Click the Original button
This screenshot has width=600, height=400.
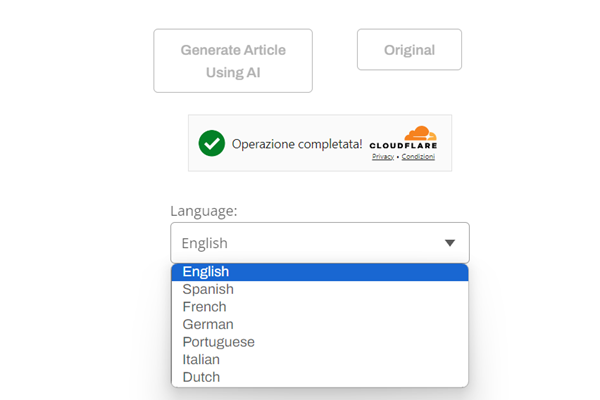(409, 50)
